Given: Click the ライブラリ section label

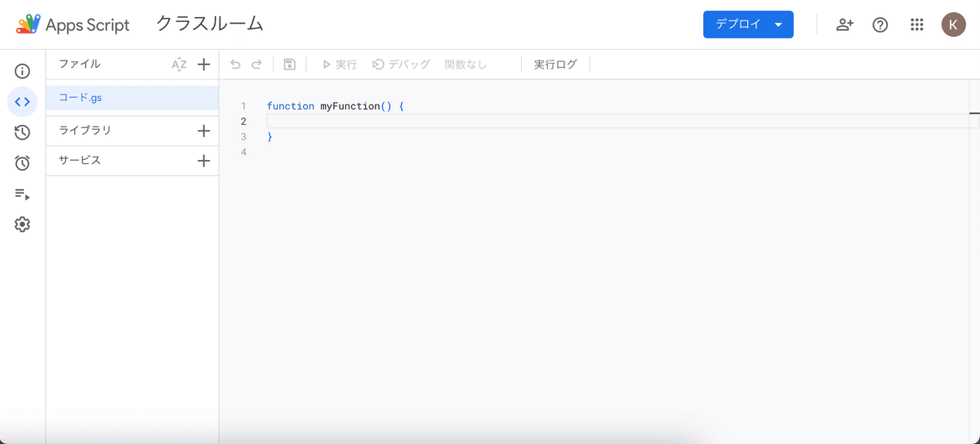Looking at the screenshot, I should 85,131.
